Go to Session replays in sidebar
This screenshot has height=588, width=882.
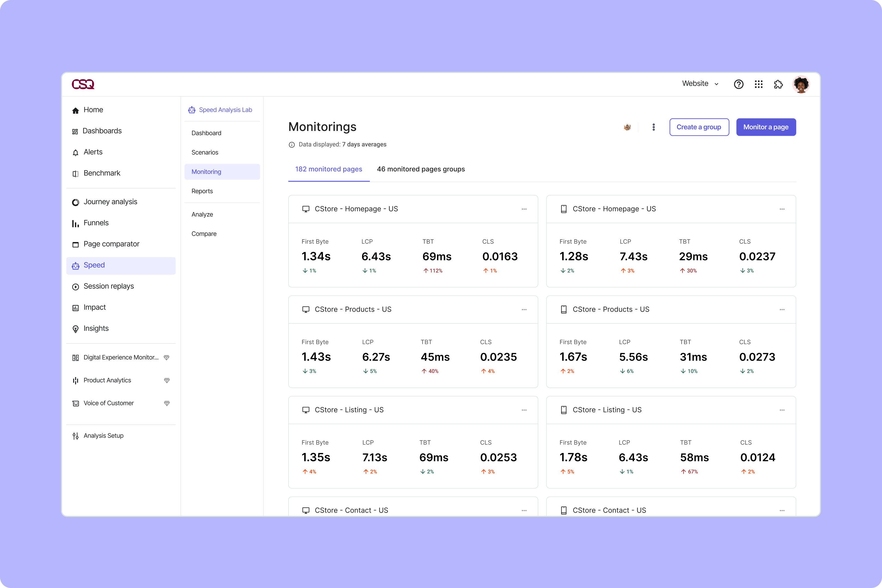pyautogui.click(x=108, y=286)
